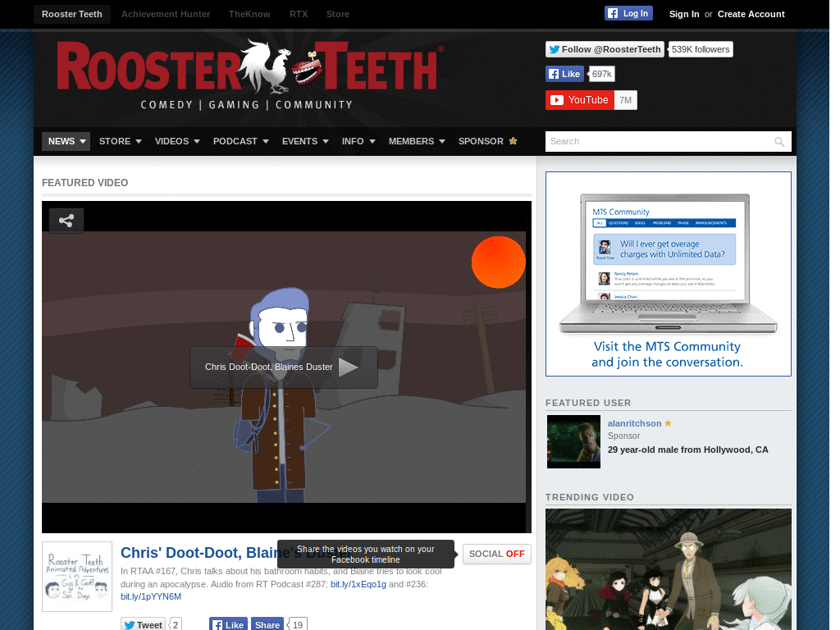Click the Sponsor star icon in the navigation bar
Screen dimensions: 840x630
click(x=514, y=141)
